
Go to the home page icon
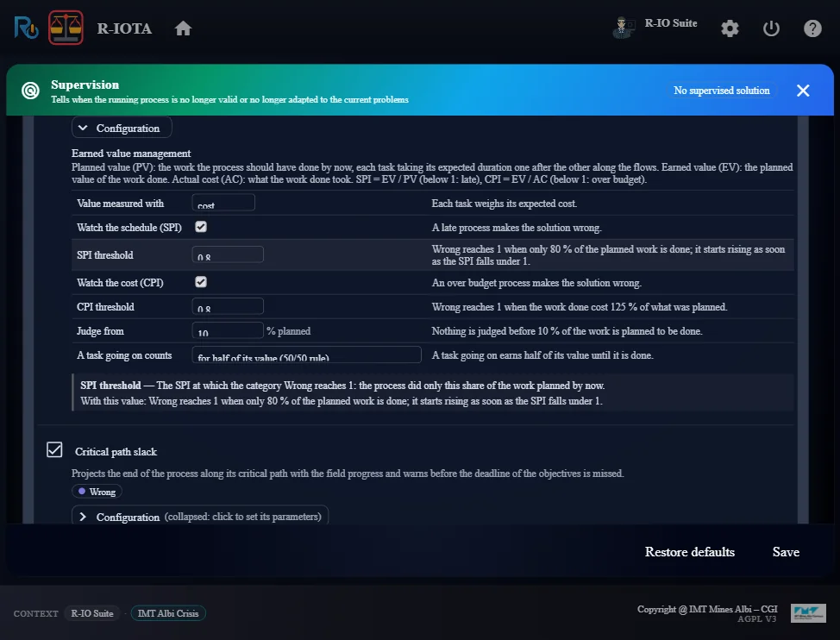pyautogui.click(x=183, y=28)
